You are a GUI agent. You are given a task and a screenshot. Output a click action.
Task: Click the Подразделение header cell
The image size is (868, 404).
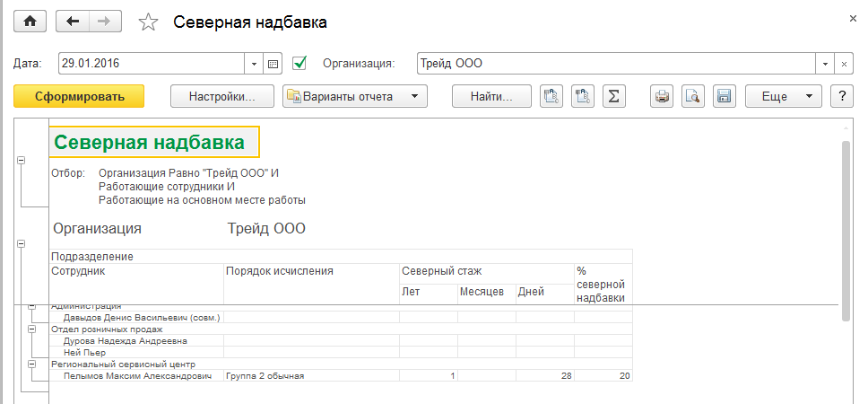pyautogui.click(x=341, y=257)
